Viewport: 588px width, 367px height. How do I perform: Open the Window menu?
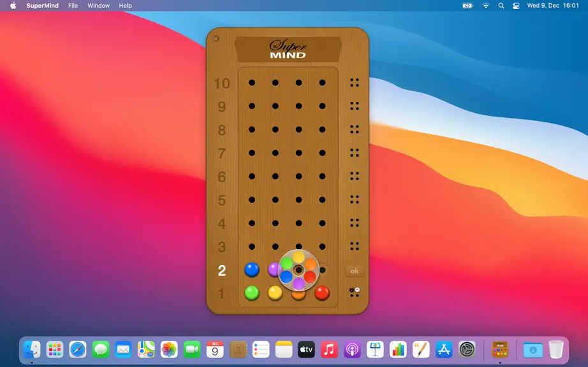pos(98,6)
